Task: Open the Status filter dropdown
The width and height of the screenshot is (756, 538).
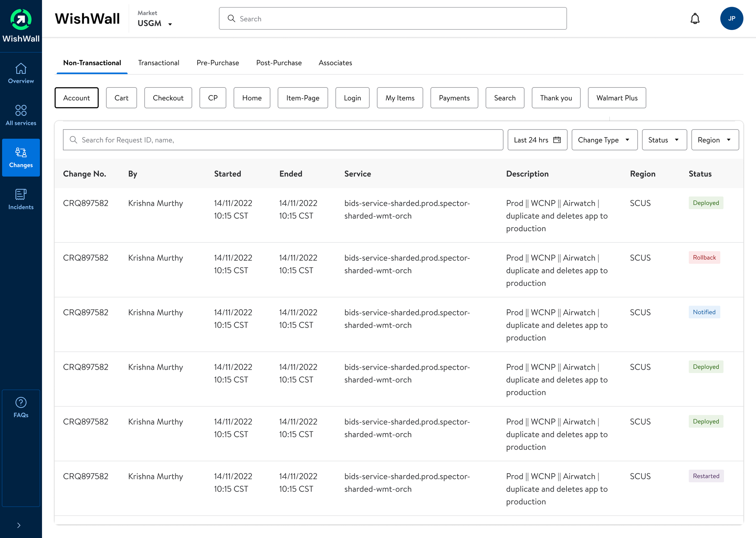Action: [664, 140]
